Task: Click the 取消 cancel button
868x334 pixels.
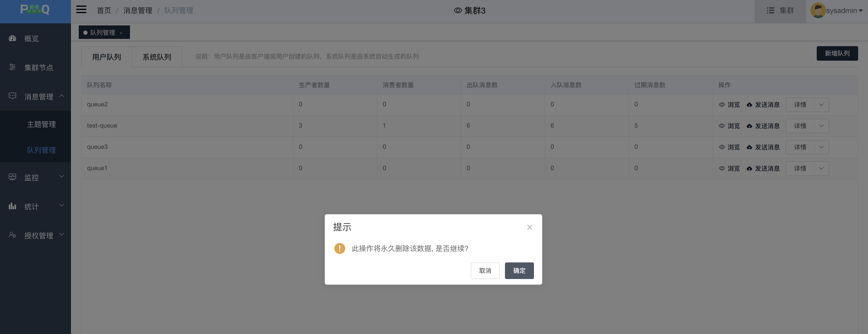Action: click(x=485, y=270)
